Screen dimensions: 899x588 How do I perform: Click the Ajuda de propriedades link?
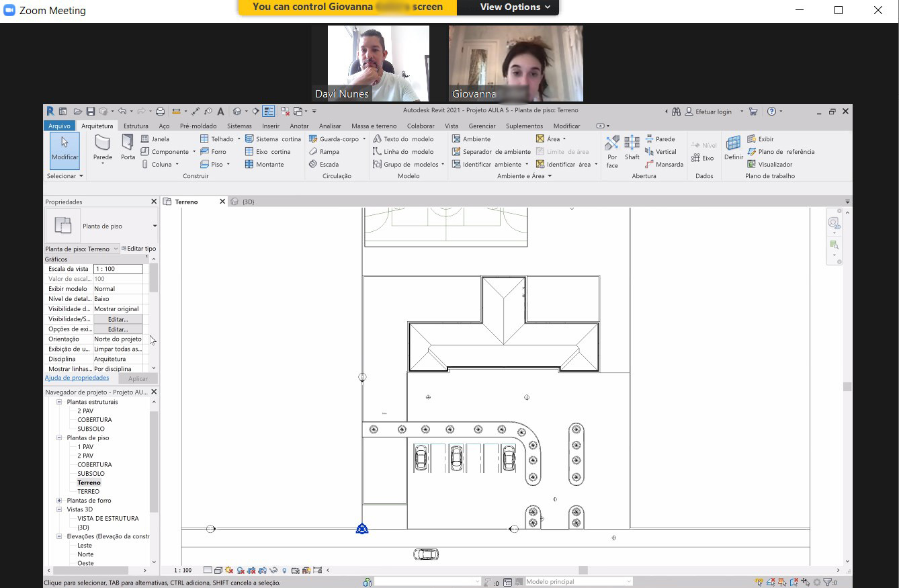pos(77,378)
